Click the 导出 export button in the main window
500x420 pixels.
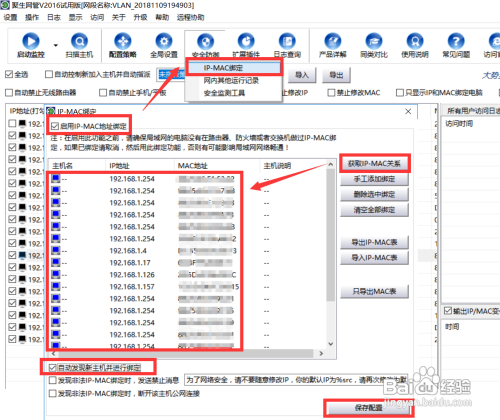coord(336,75)
